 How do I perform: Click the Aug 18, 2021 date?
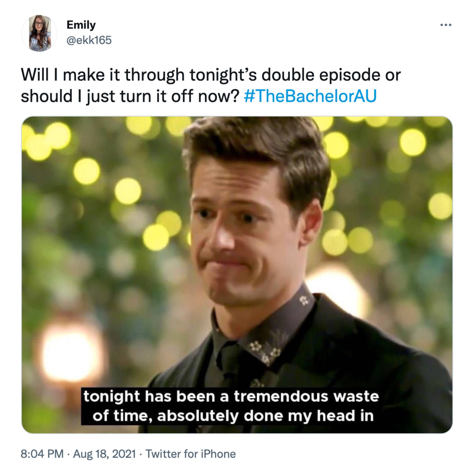click(x=104, y=454)
